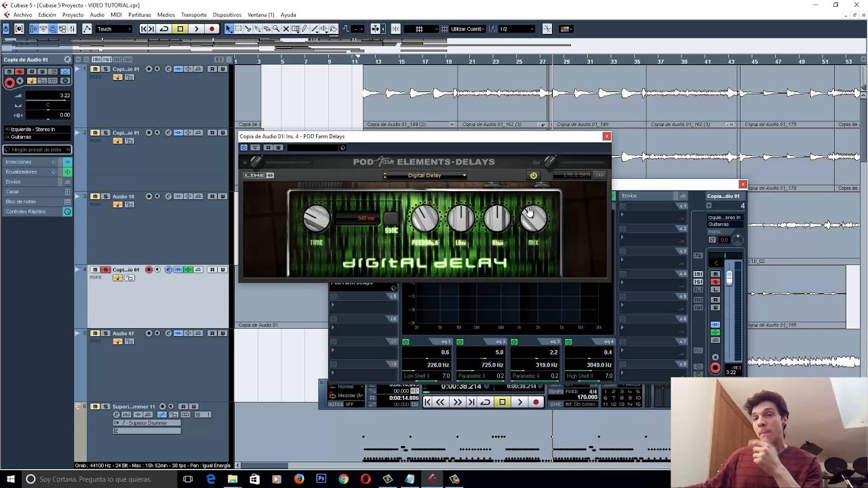Open the Digital Delay preset dropdown
This screenshot has width=868, height=488.
[x=425, y=176]
